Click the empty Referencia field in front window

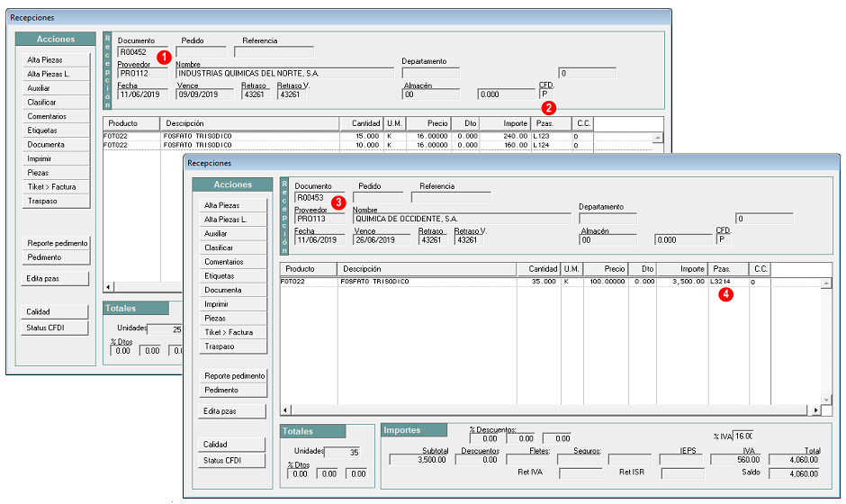click(x=451, y=198)
